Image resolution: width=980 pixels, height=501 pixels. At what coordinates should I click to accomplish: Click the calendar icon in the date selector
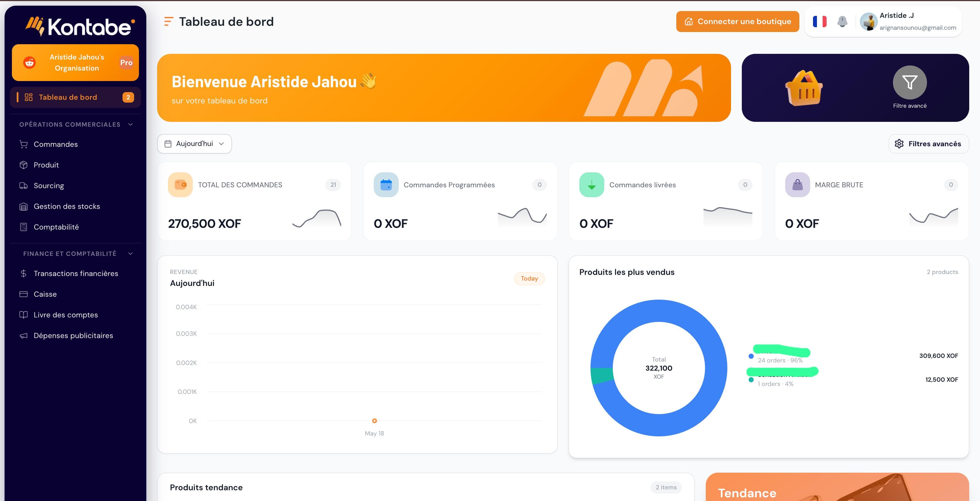(x=168, y=144)
